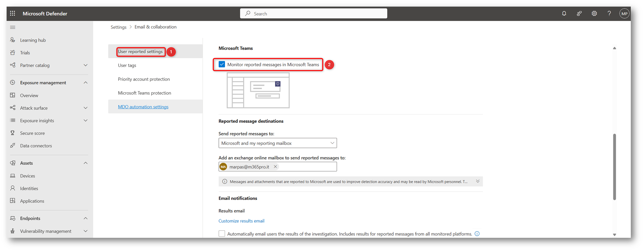Open the Devices page

27,176
